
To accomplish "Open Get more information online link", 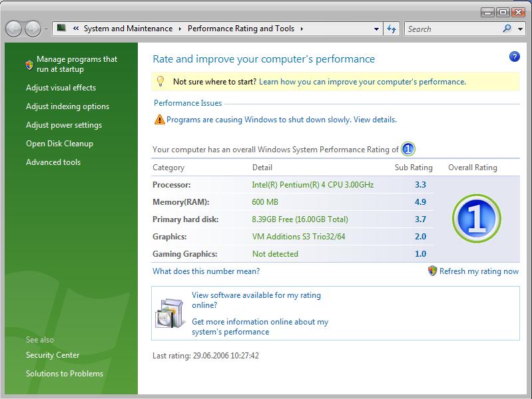I will (260, 327).
